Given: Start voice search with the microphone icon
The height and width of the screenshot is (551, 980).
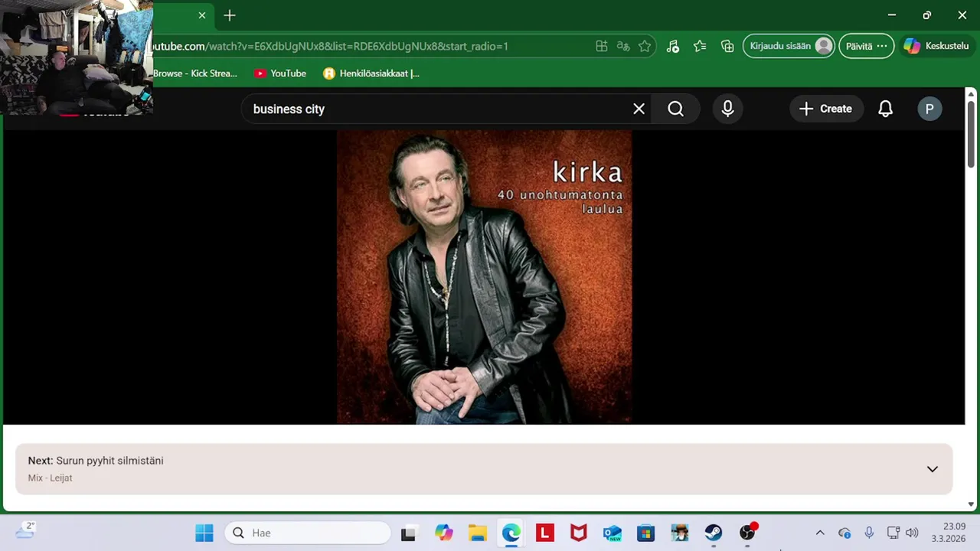Looking at the screenshot, I should click(x=727, y=109).
